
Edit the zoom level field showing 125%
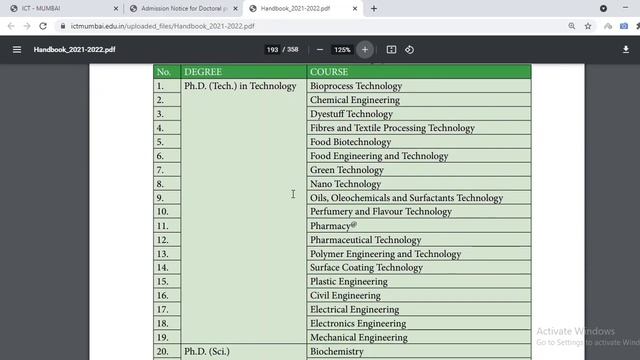(342, 50)
